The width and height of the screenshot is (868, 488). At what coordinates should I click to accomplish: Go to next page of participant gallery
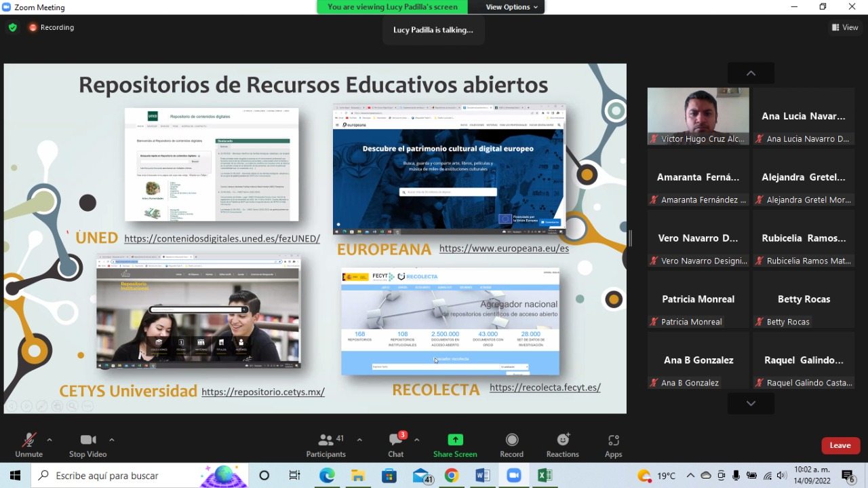click(x=751, y=403)
